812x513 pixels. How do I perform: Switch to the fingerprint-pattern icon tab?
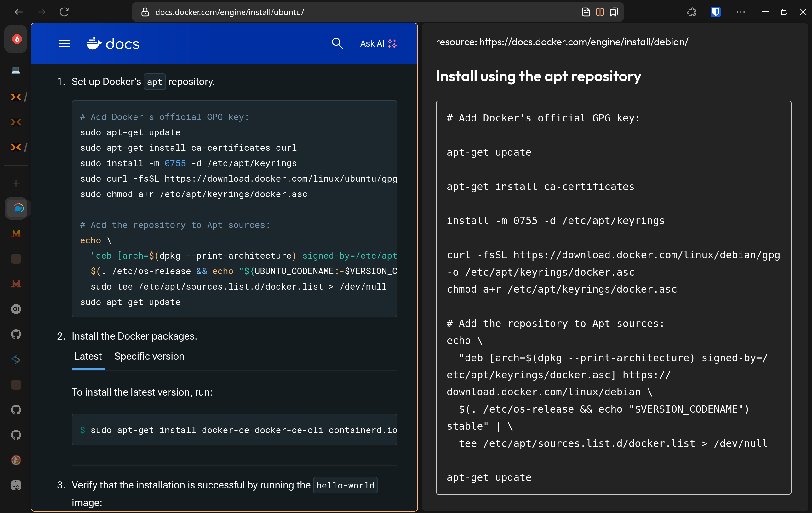[16, 485]
